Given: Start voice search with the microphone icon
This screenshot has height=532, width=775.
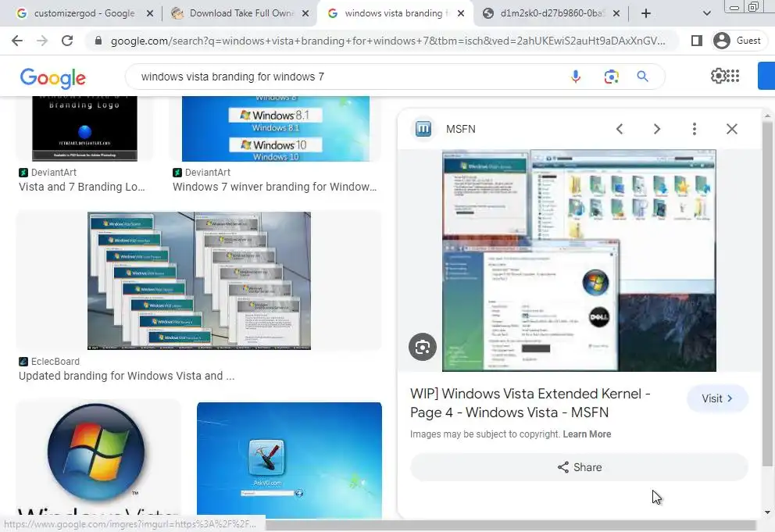Looking at the screenshot, I should coord(575,77).
